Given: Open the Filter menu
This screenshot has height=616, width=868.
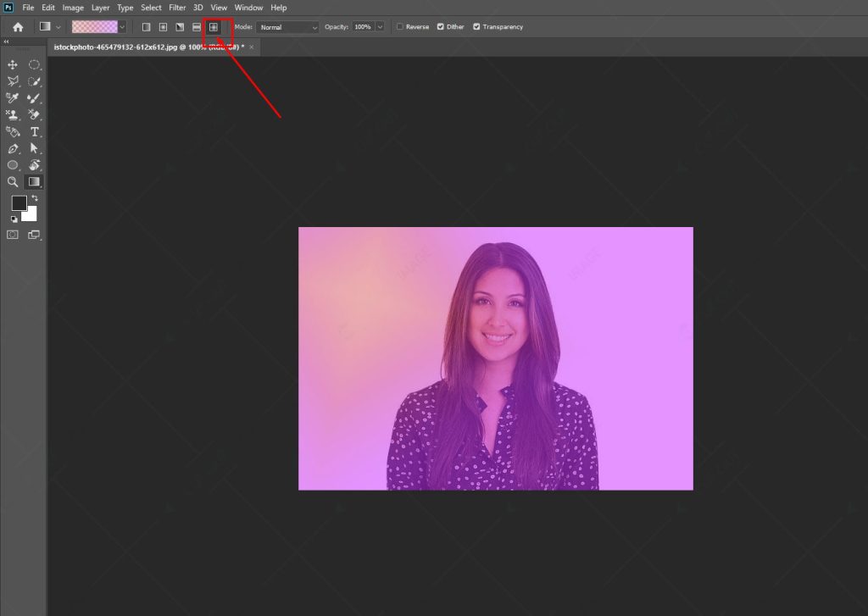Looking at the screenshot, I should click(177, 7).
